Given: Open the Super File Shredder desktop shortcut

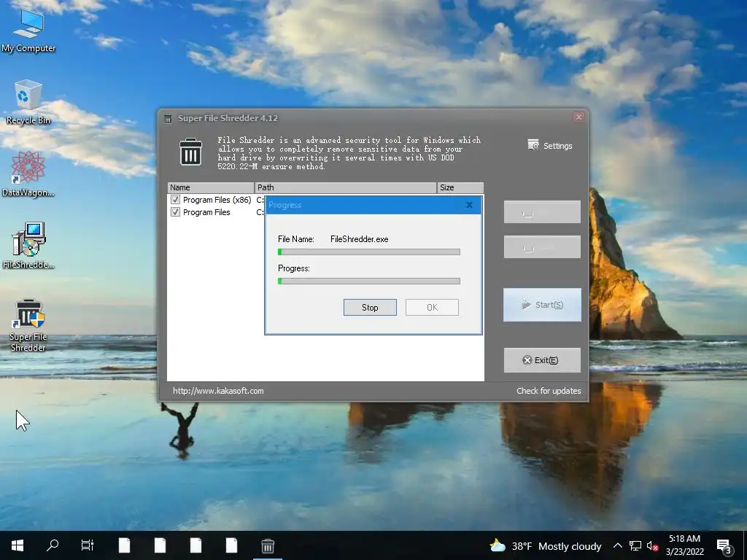Looking at the screenshot, I should [28, 326].
